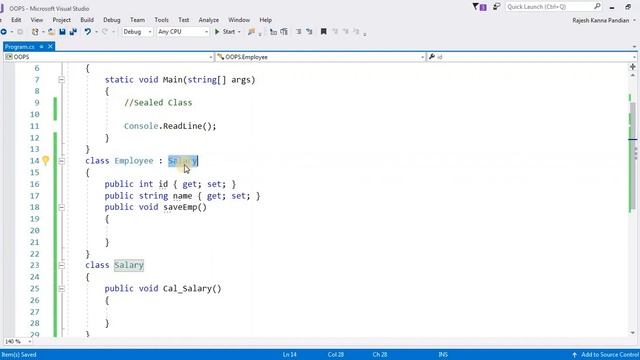Click the //Sealed Class comment
The width and height of the screenshot is (640, 360).
pos(158,103)
